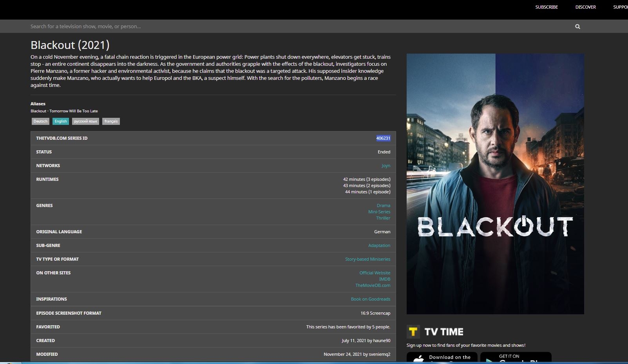Open the Story-based Miniseries link
Screen dimensions: 628x364
point(368,259)
